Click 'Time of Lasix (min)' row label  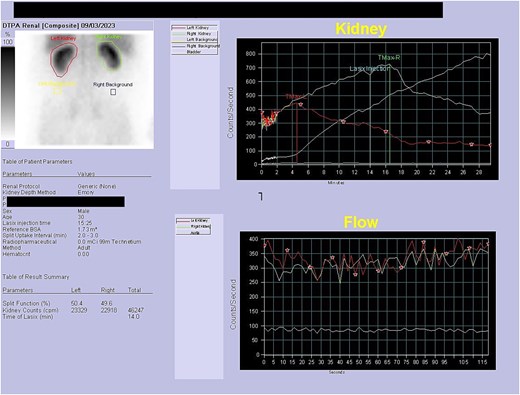pyautogui.click(x=28, y=317)
